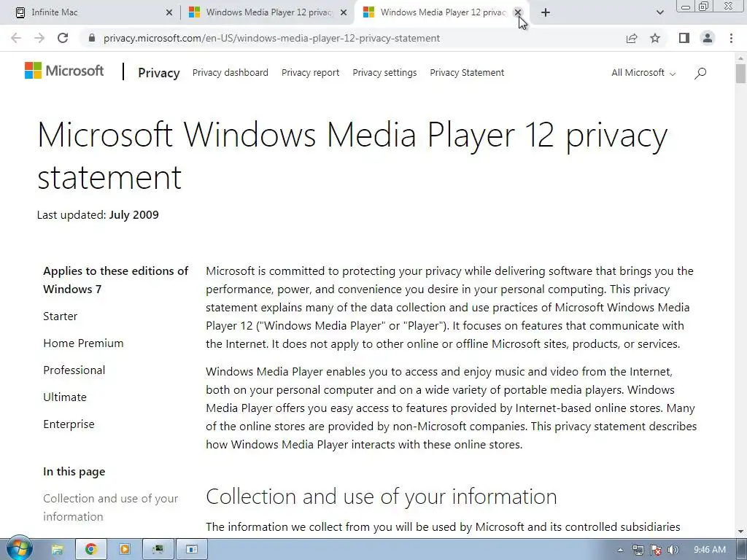
Task: Click the 'Enterprise' edition text
Action: [69, 424]
